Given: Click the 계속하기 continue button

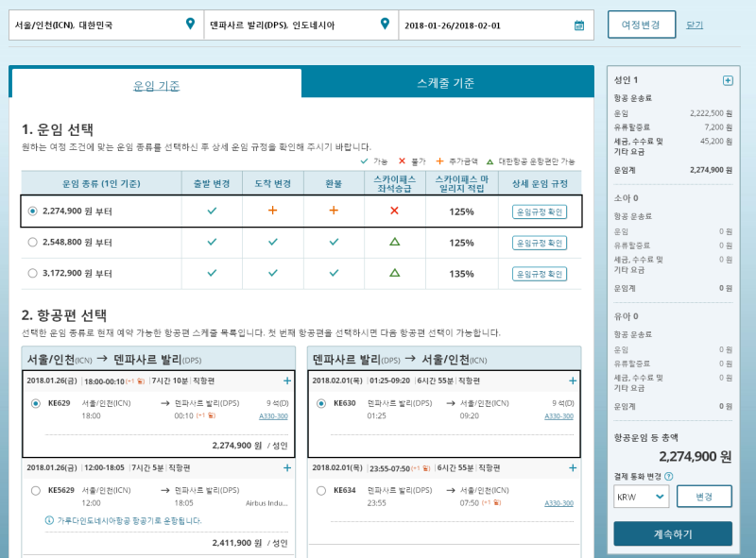Looking at the screenshot, I should [x=673, y=533].
